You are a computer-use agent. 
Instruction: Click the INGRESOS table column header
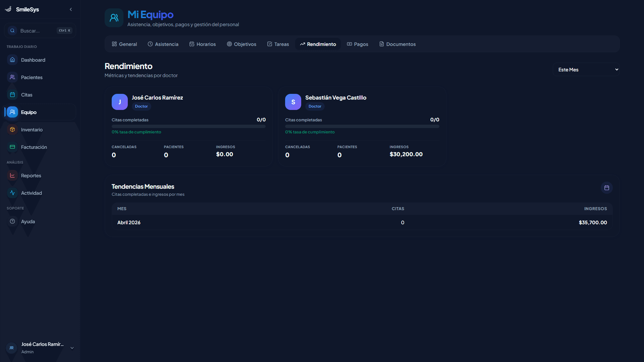click(595, 208)
